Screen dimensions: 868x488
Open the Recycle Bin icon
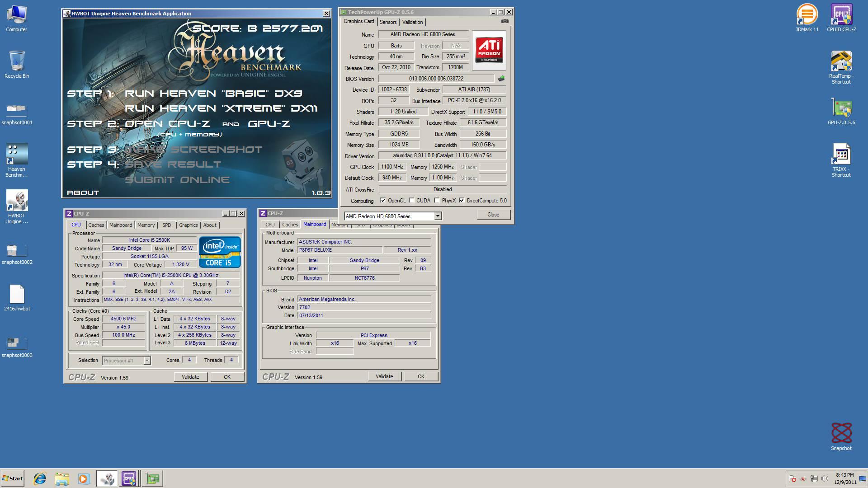click(17, 65)
